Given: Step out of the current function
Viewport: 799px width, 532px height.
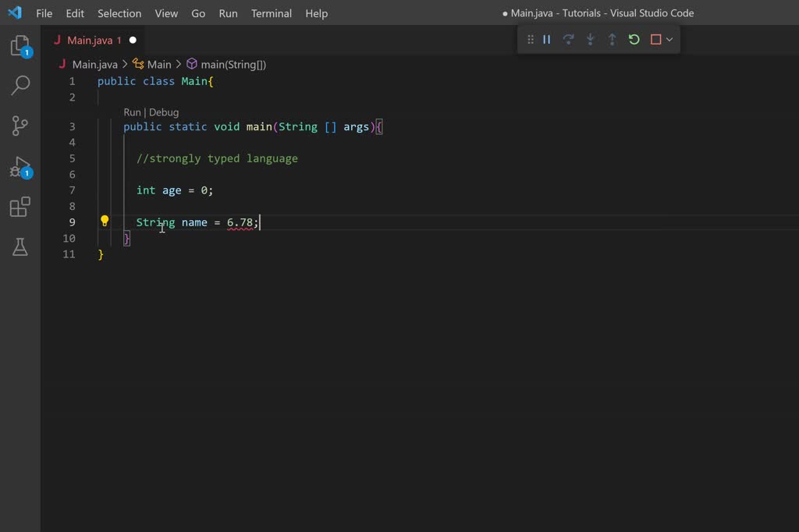Looking at the screenshot, I should 613,39.
